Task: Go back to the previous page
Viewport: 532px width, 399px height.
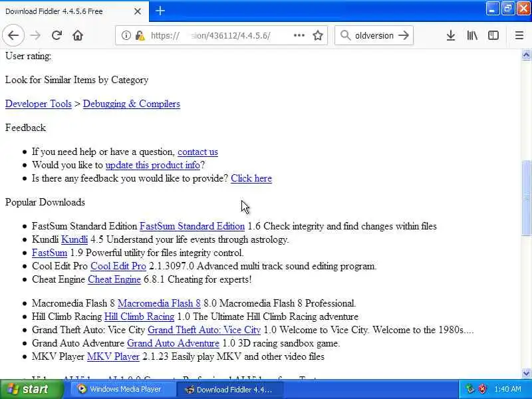Action: click(x=13, y=35)
